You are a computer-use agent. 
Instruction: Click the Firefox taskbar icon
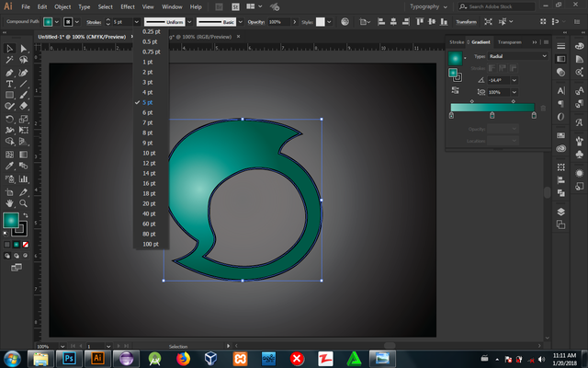click(181, 357)
